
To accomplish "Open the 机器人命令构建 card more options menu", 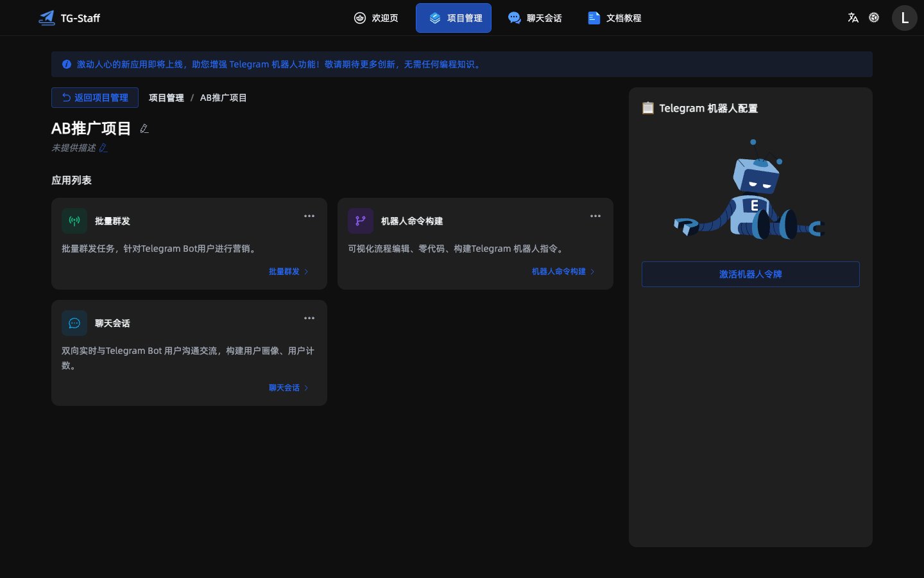I will [595, 216].
